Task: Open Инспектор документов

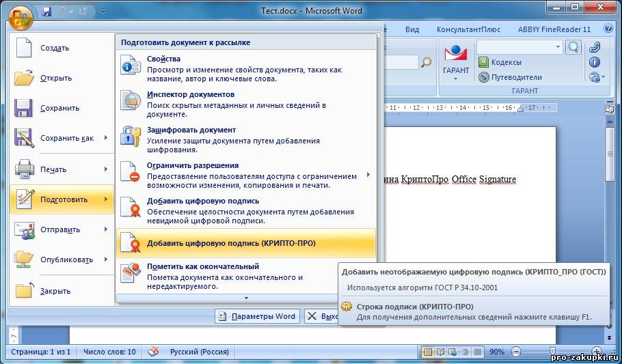Action: coord(246,104)
